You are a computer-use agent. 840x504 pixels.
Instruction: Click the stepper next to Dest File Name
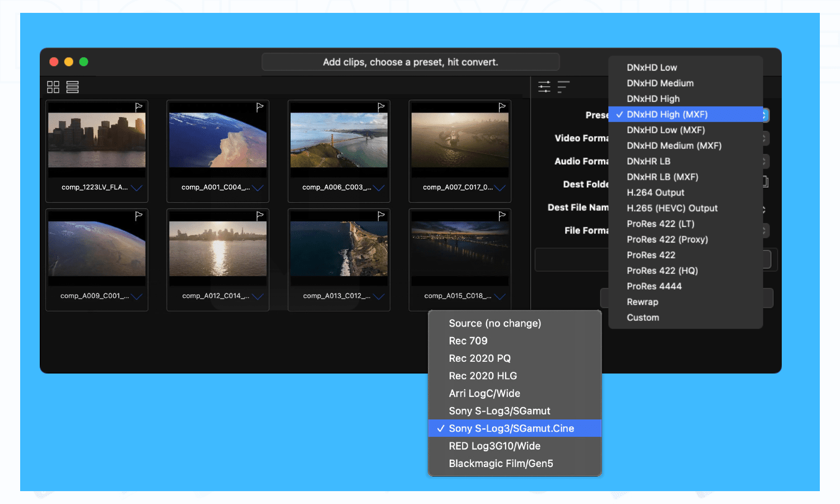point(763,207)
